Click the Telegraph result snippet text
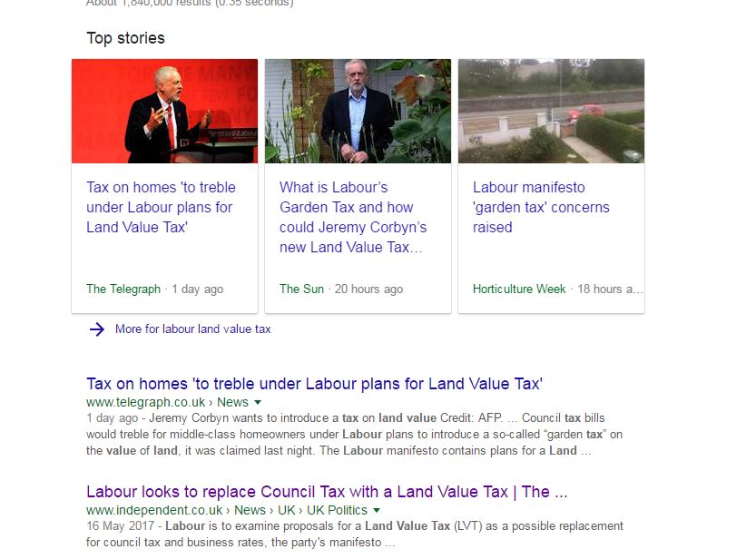This screenshot has height=559, width=756. pos(354,435)
